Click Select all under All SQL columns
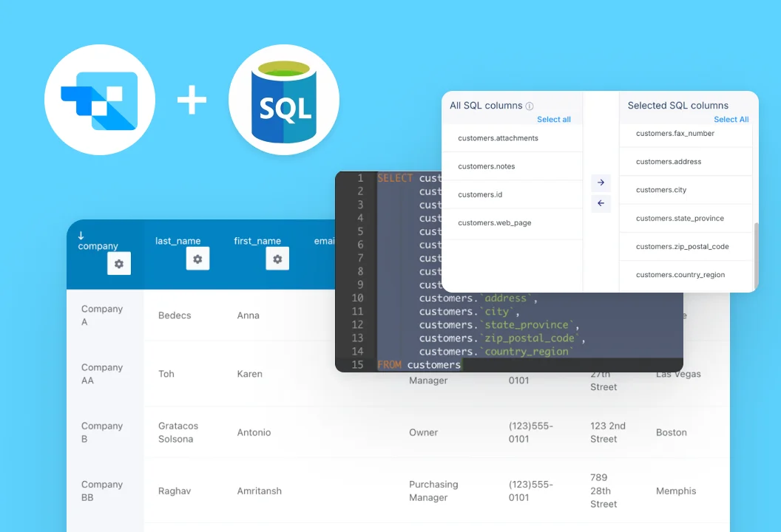Screen dimensions: 781x532 click(x=553, y=120)
